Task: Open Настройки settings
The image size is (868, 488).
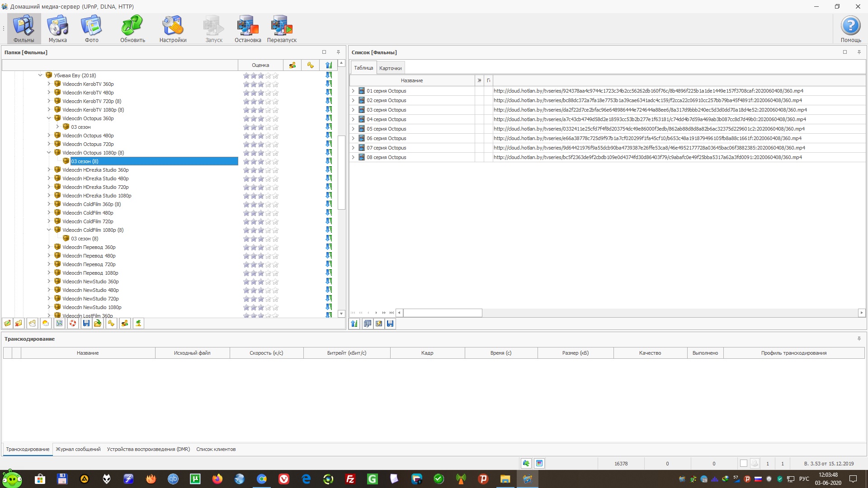Action: coord(173,28)
